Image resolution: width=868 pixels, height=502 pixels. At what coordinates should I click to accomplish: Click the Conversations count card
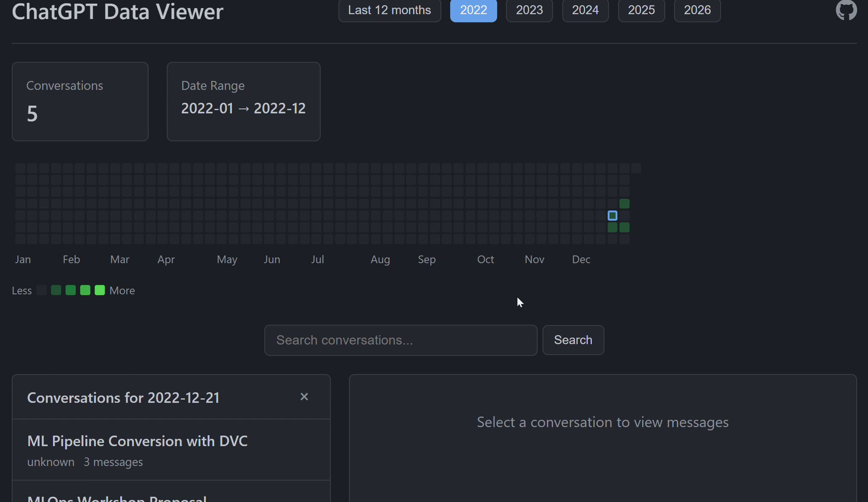pyautogui.click(x=80, y=101)
